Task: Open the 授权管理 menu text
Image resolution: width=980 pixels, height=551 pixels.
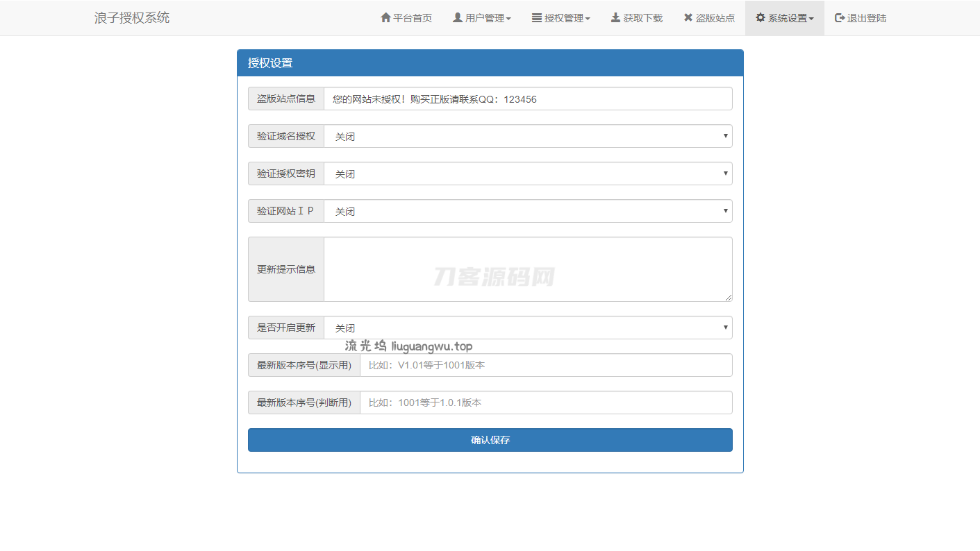Action: tap(564, 18)
